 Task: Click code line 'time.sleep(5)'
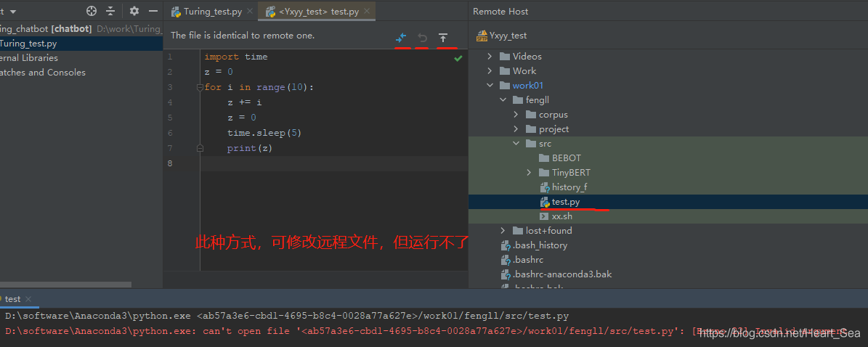pos(264,133)
